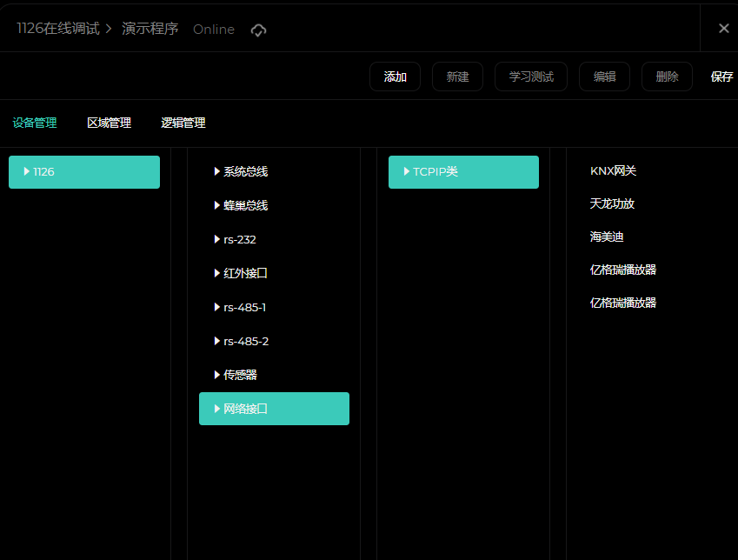Close the panel with the X icon
Screen dimensions: 738x560
(723, 29)
